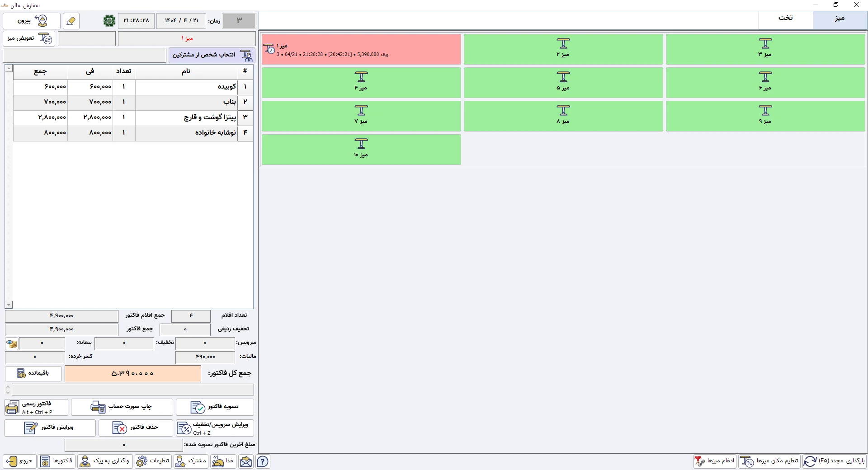Click the eye with coins icon near بیعانه
The height and width of the screenshot is (470, 868).
click(x=11, y=344)
